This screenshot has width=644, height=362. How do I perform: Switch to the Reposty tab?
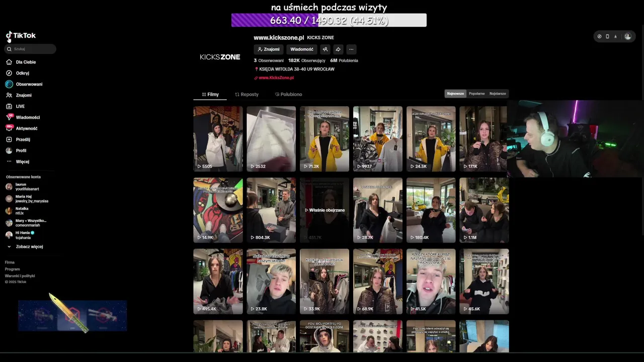click(x=247, y=95)
